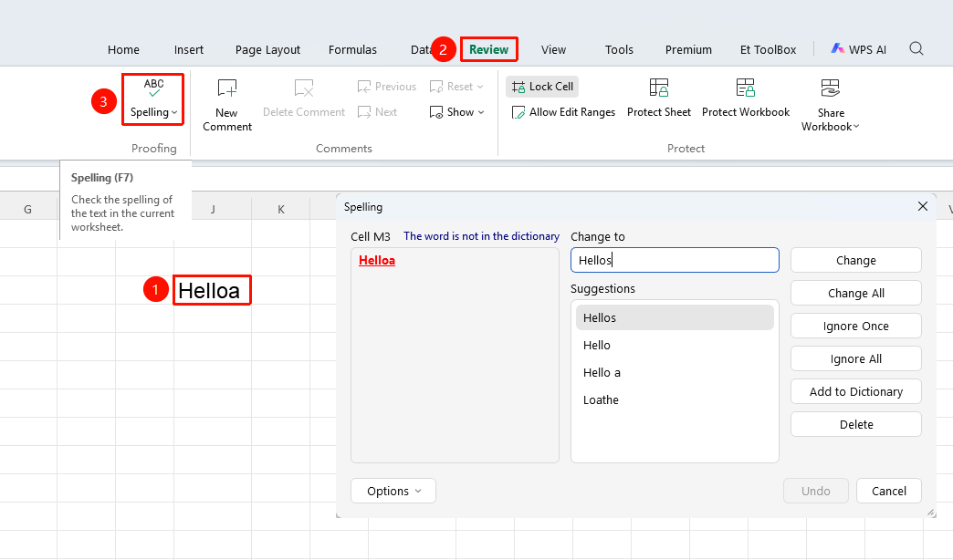This screenshot has height=560, width=953.
Task: Expand the Spelling dropdown arrow
Action: point(174,112)
